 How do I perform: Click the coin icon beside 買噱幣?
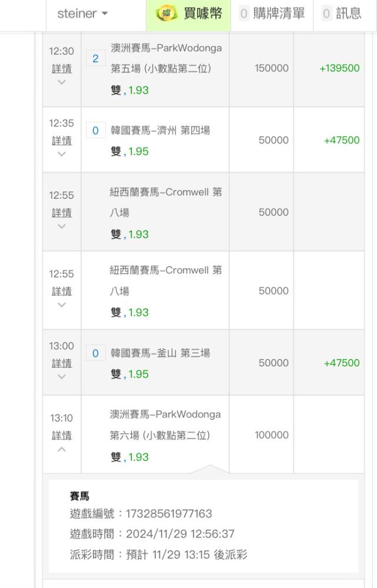tap(166, 14)
